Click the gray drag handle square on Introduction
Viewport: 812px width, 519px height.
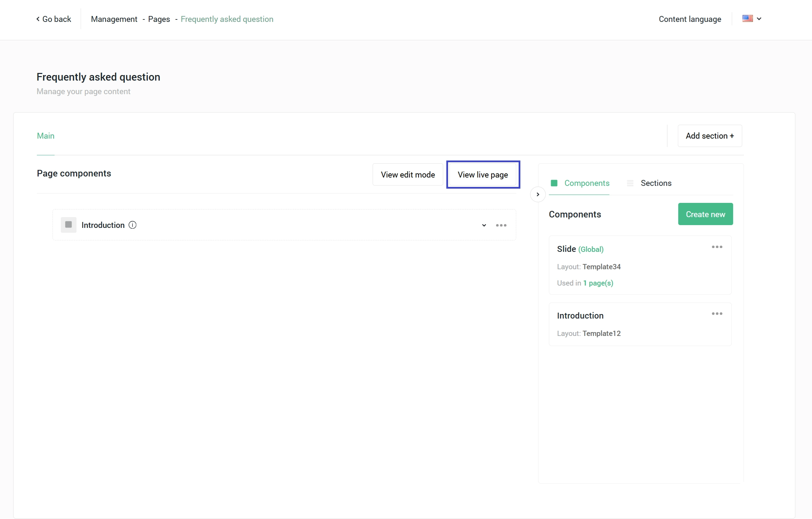(68, 225)
